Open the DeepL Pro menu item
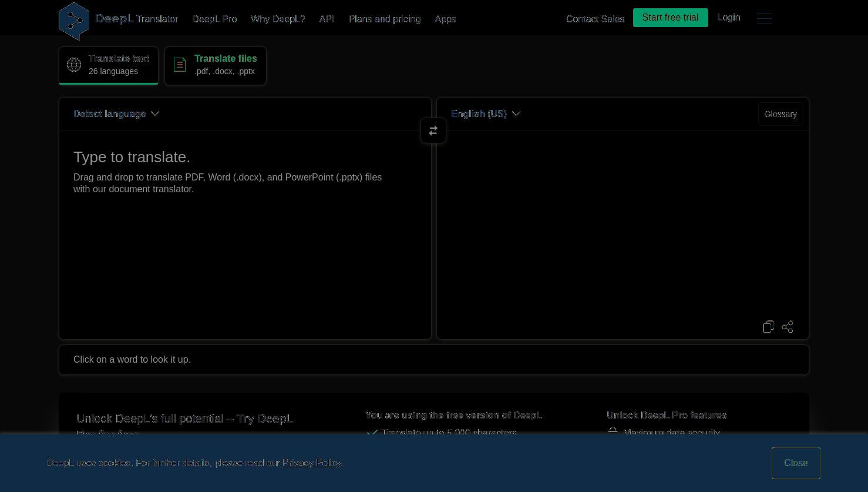 pos(214,19)
